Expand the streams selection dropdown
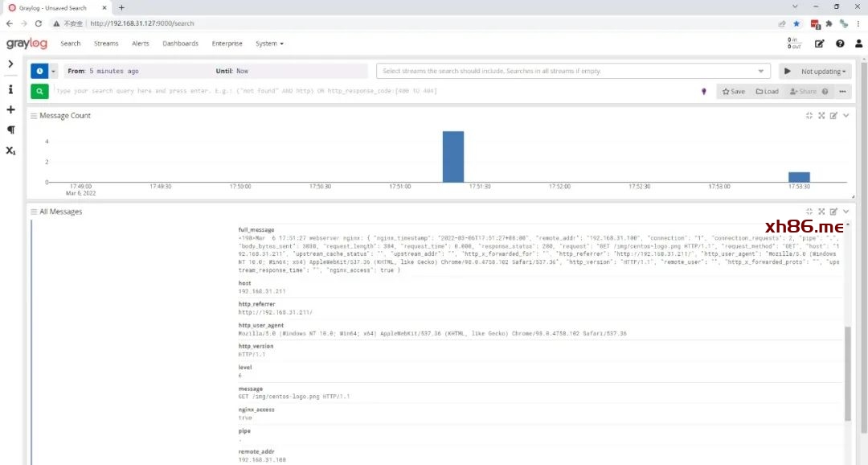This screenshot has width=868, height=465. click(x=761, y=71)
